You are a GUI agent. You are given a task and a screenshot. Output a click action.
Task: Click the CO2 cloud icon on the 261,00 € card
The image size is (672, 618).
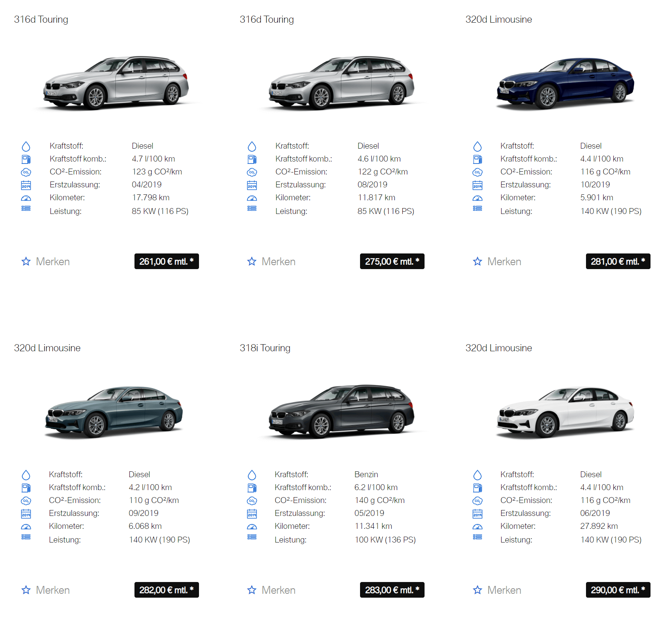26,172
